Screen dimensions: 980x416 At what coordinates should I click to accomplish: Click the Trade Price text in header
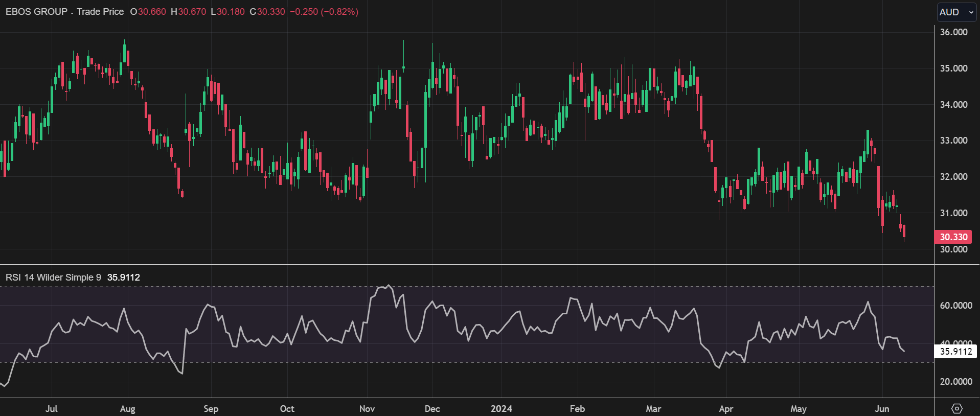tap(100, 12)
